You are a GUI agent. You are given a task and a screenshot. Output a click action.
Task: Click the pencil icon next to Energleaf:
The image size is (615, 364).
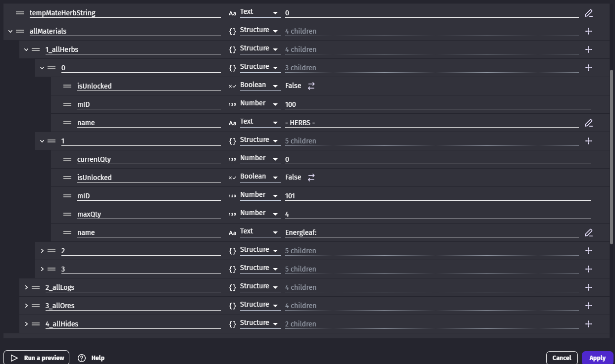click(x=588, y=232)
